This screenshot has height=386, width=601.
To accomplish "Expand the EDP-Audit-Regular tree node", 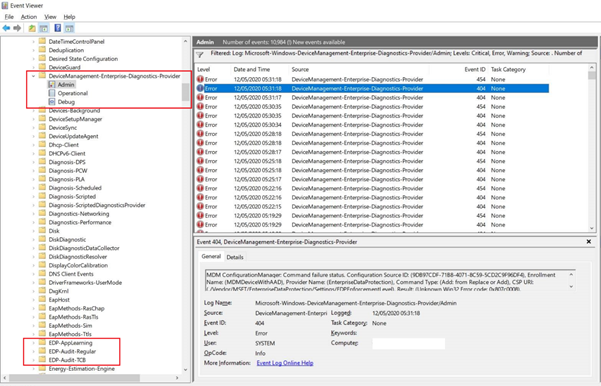I will pyautogui.click(x=33, y=351).
